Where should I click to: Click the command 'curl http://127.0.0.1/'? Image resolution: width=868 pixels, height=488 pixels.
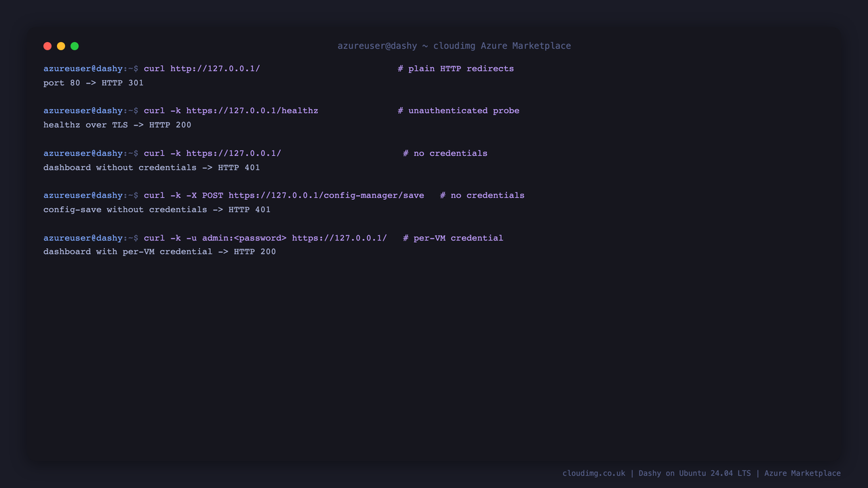[x=202, y=68]
